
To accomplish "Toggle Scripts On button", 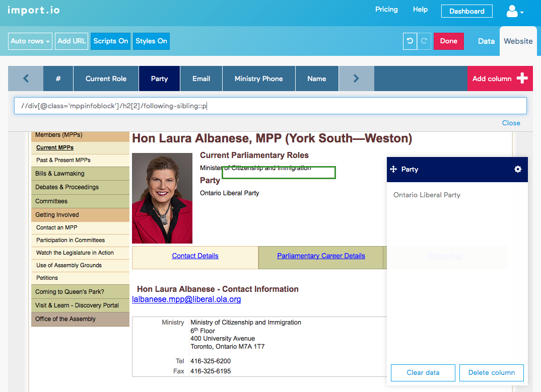I will click(x=110, y=41).
